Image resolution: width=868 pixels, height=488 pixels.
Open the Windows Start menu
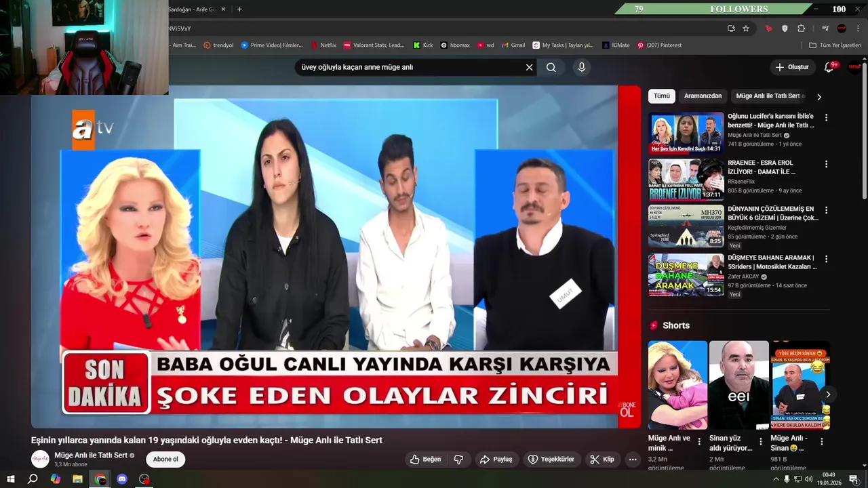click(10, 479)
